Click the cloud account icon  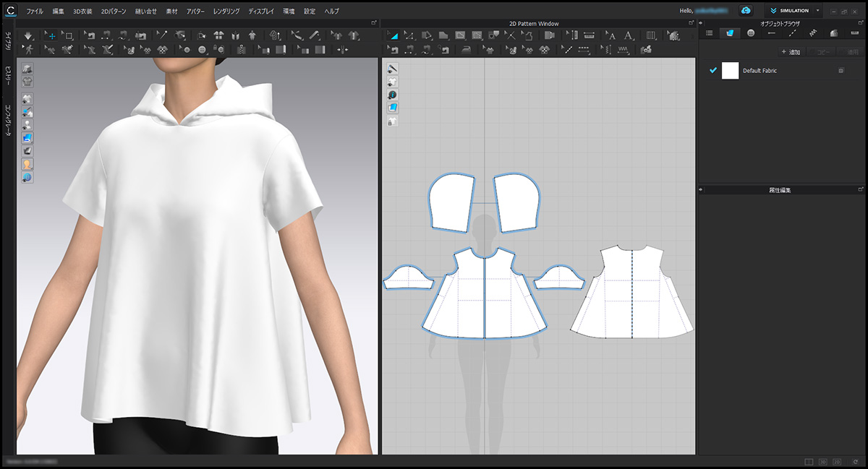pos(745,11)
